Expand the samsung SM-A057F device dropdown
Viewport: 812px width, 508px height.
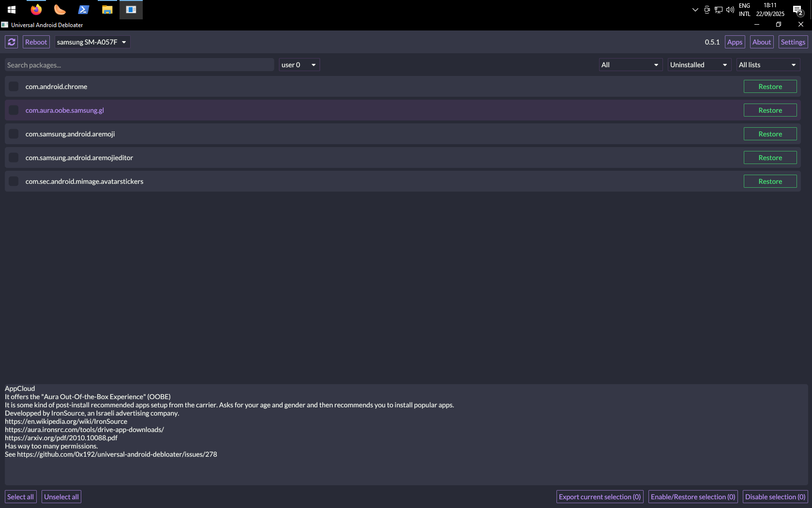pos(92,42)
